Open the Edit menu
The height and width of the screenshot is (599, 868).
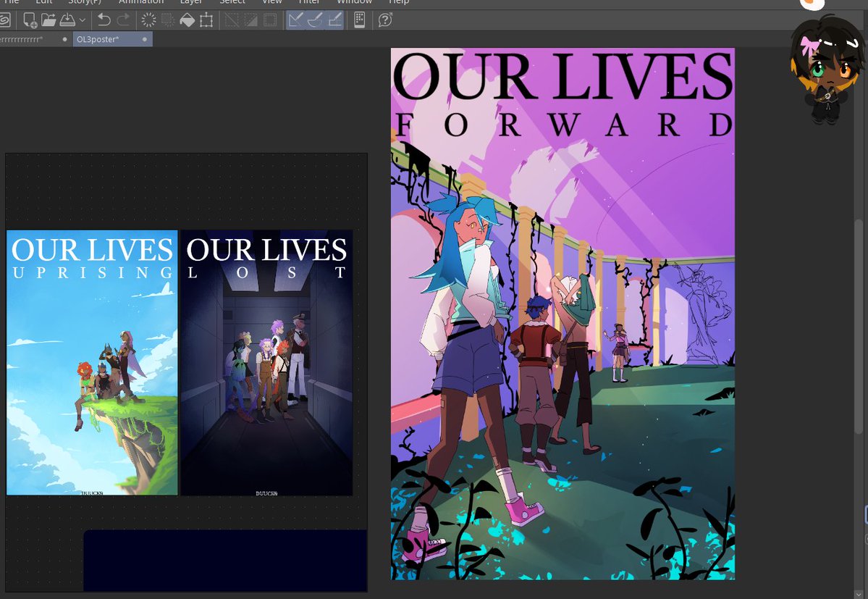43,1
